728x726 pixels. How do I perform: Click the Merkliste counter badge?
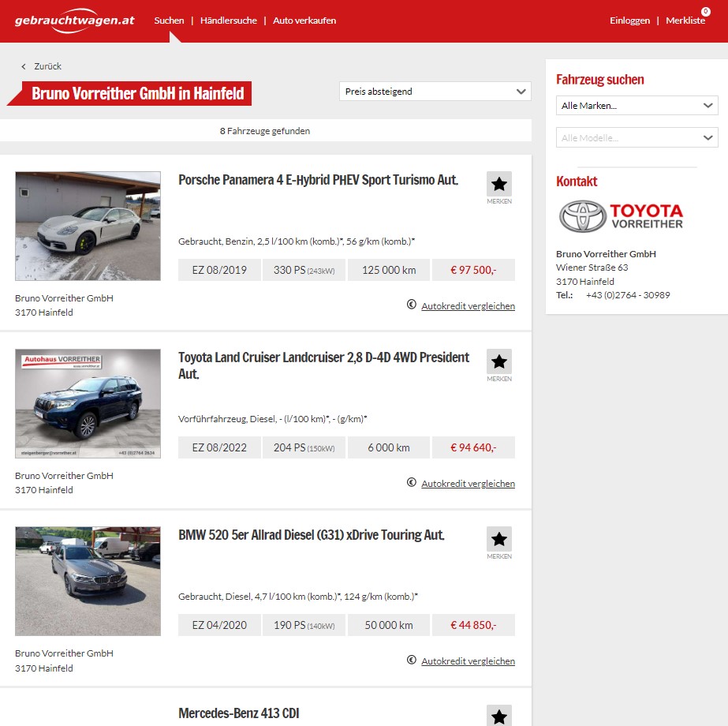tap(706, 11)
